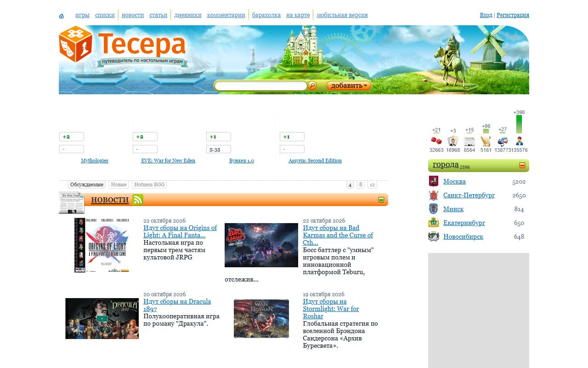
Task: Select the Минск city link
Action: (453, 209)
